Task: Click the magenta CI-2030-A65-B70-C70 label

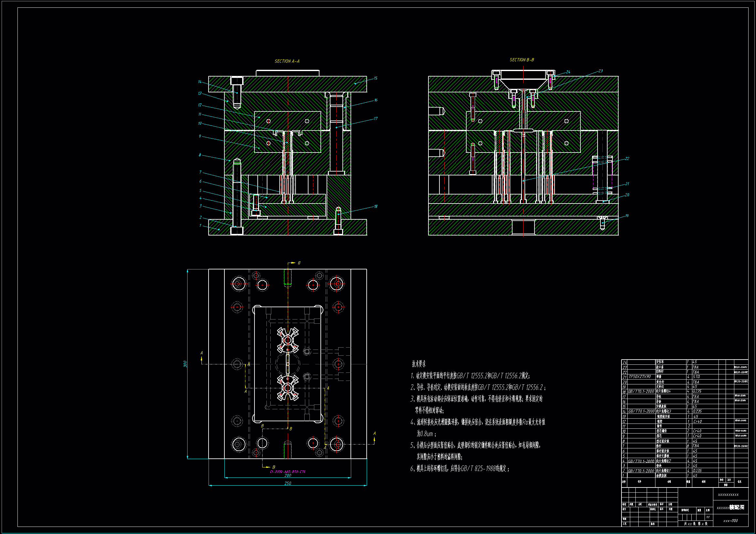Action: point(287,472)
